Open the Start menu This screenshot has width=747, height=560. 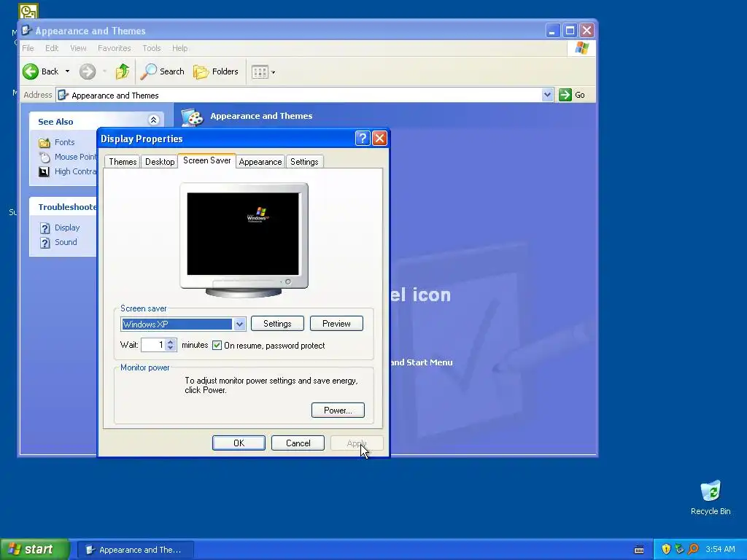pyautogui.click(x=34, y=549)
